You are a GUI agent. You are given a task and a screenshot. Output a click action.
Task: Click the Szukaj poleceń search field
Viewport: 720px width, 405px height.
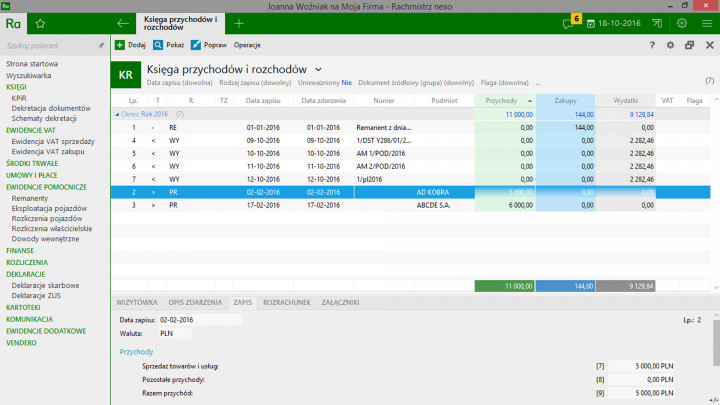[x=48, y=45]
